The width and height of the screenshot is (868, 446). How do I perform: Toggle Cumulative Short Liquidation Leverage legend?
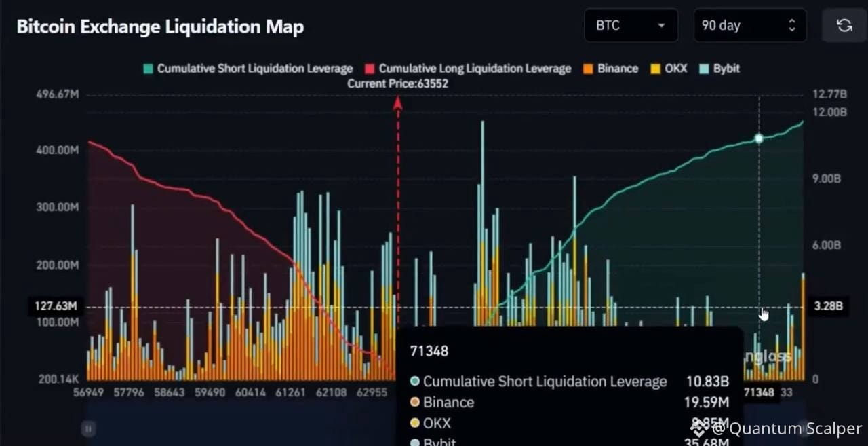point(248,69)
